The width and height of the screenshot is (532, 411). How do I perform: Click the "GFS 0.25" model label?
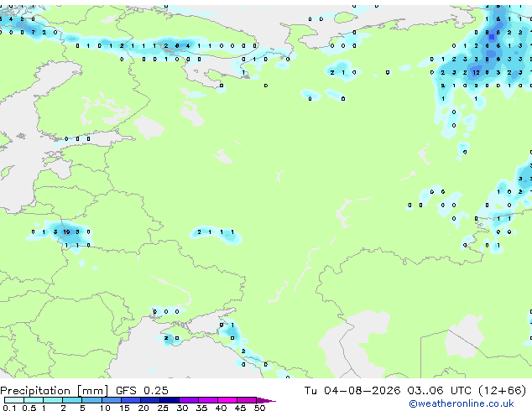tap(142, 391)
